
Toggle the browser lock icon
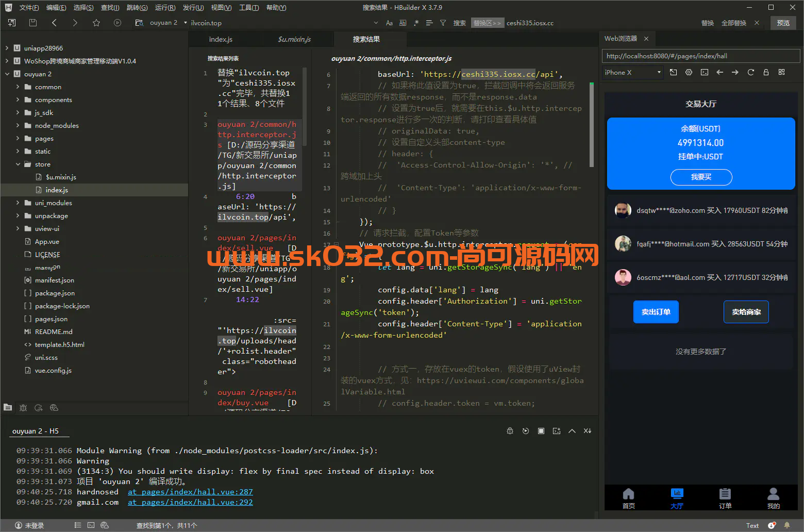(766, 72)
